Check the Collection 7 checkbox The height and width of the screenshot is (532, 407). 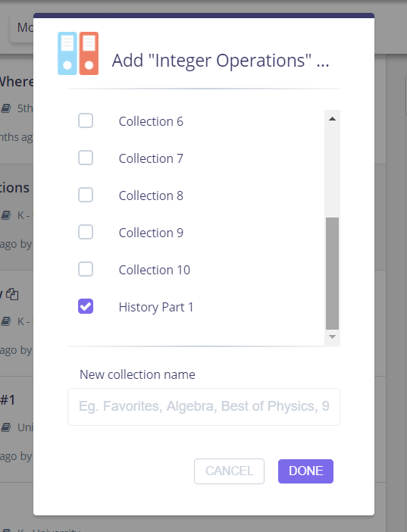point(86,158)
